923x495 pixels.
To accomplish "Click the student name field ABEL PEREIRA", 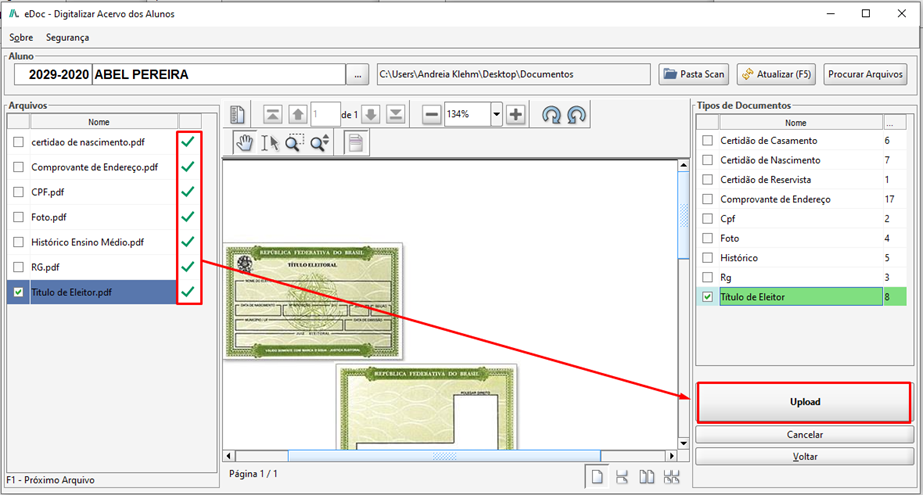I will tap(219, 75).
